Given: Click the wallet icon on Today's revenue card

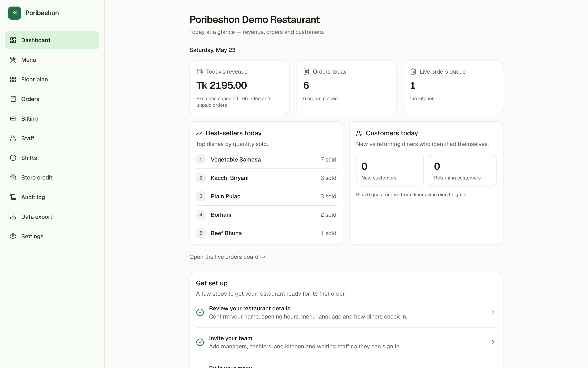Looking at the screenshot, I should coord(200,72).
